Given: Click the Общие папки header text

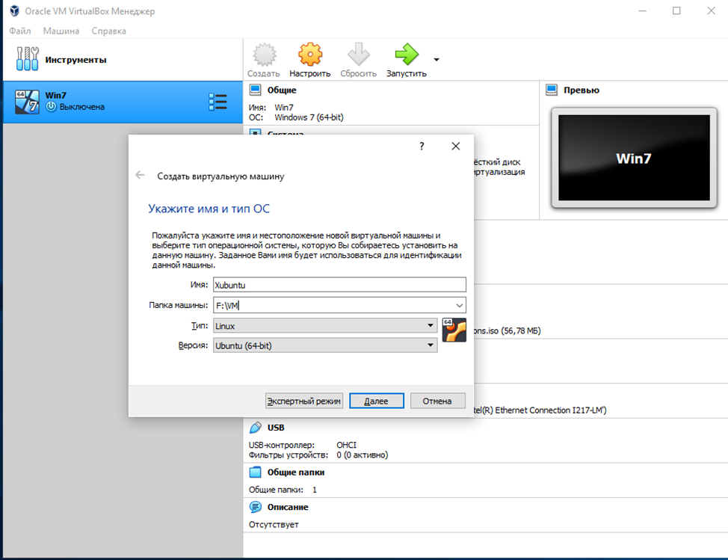Looking at the screenshot, I should pyautogui.click(x=296, y=473).
